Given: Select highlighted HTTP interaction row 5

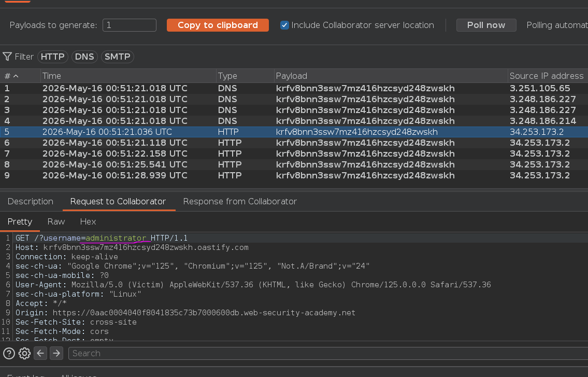Looking at the screenshot, I should 294,132.
